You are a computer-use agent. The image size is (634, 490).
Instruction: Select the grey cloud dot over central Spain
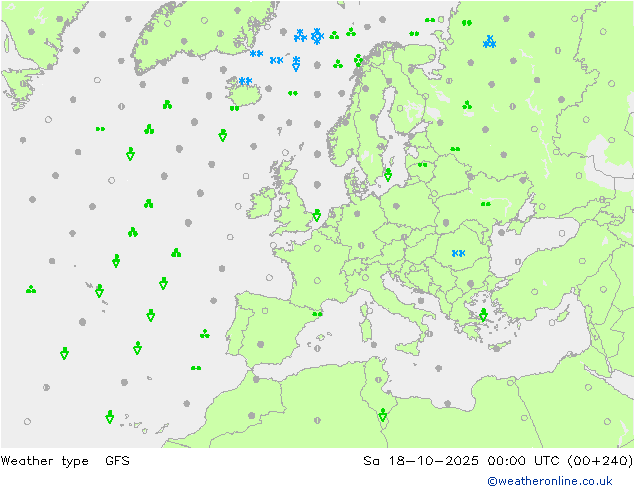click(x=261, y=344)
